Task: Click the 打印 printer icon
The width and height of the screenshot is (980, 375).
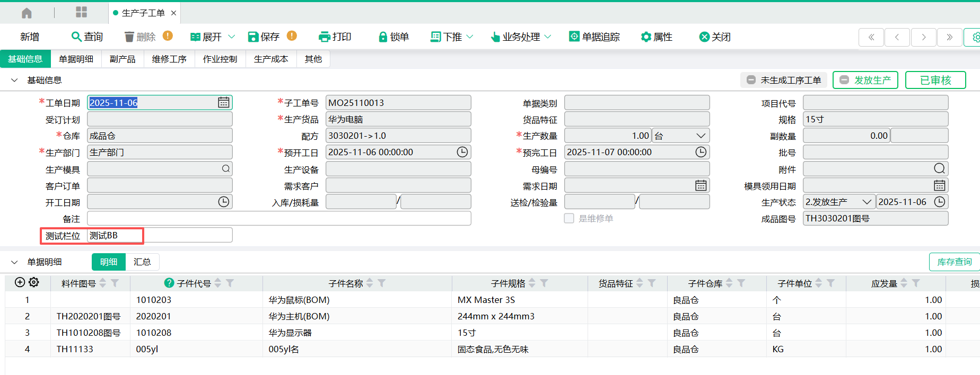Action: tap(324, 37)
